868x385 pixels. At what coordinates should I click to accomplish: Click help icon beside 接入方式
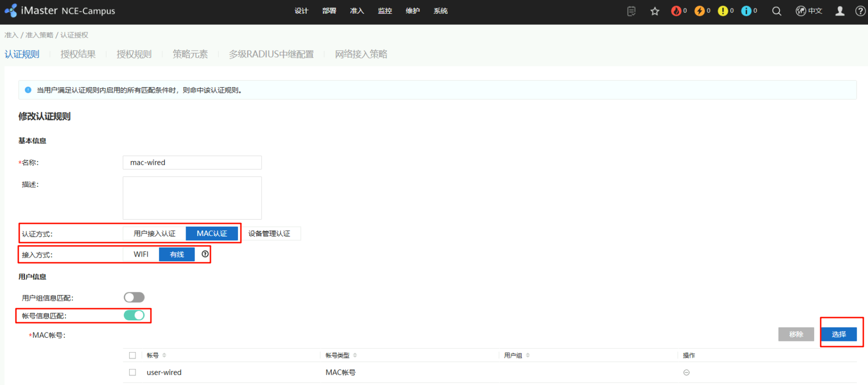coord(205,254)
